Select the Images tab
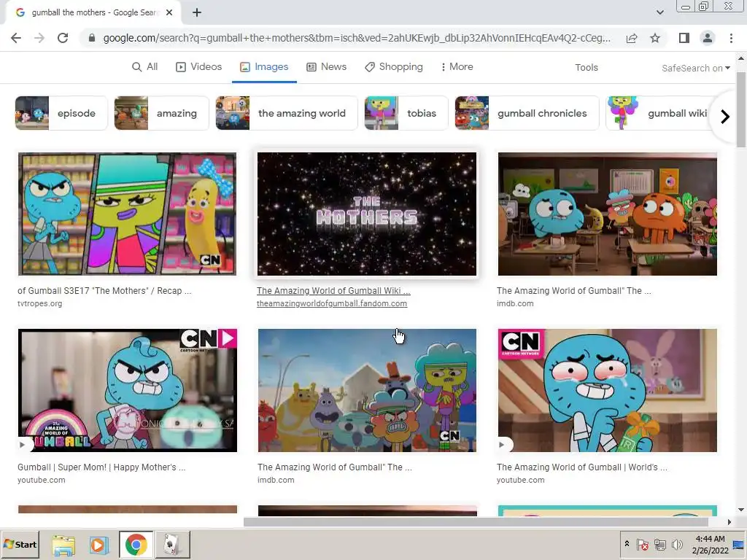 (264, 67)
